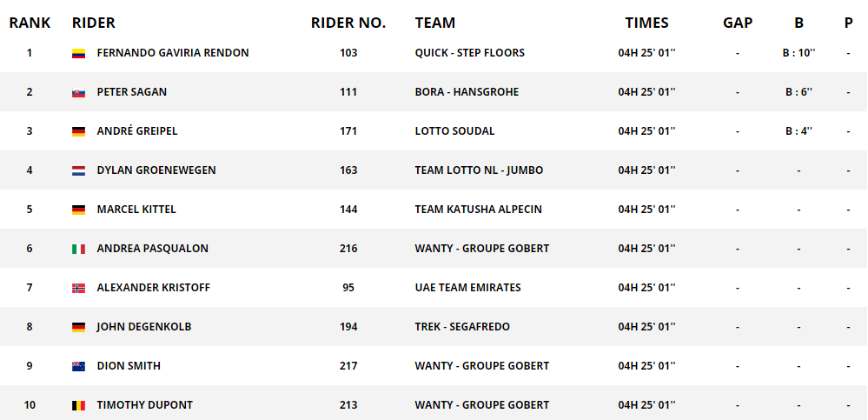Click the Norwegian flag beside Alexander Kristoff
The height and width of the screenshot is (420, 868).
[78, 288]
